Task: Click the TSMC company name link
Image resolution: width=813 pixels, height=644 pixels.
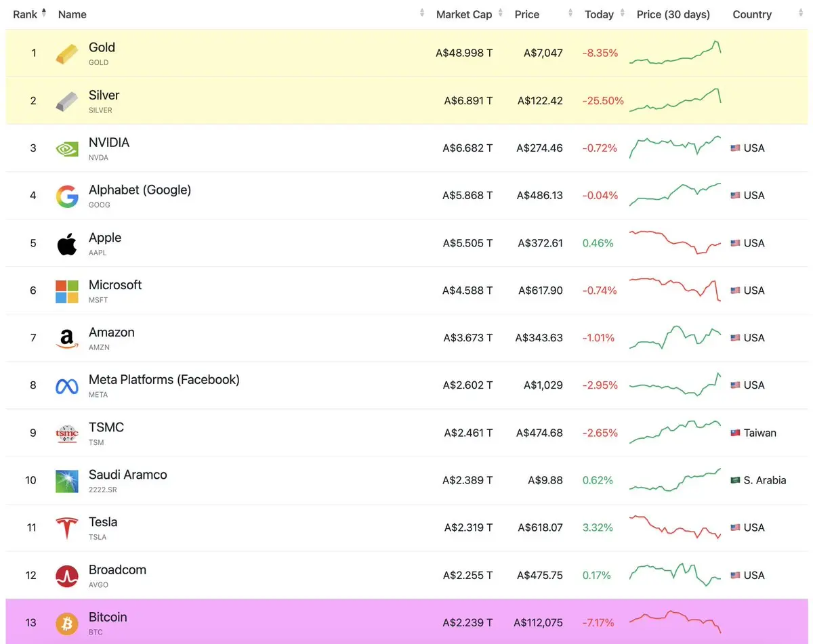Action: [106, 427]
